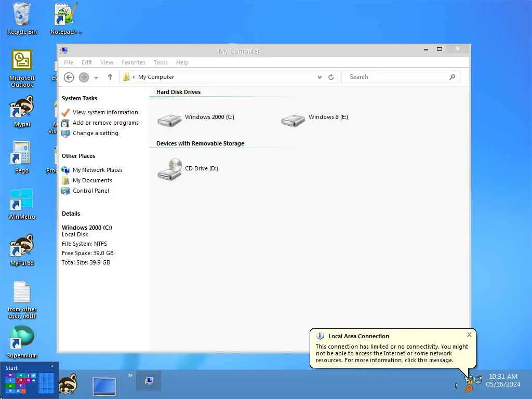Click Add or remove programs link

click(x=100, y=123)
